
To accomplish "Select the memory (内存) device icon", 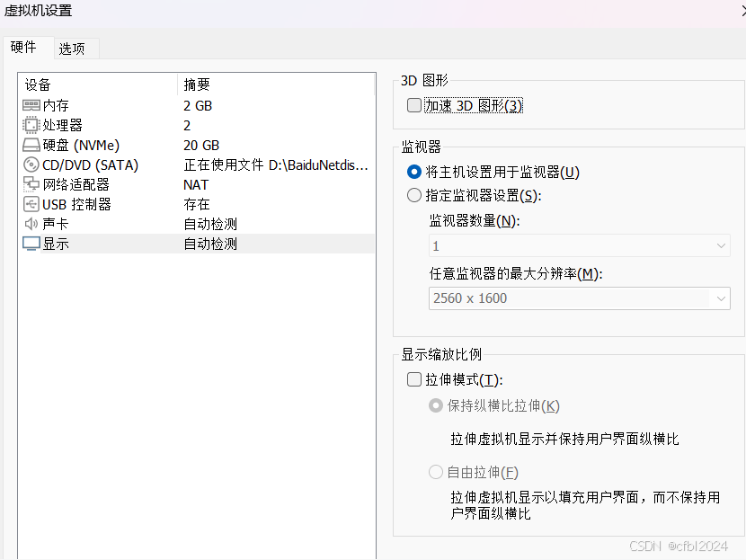I will pos(31,105).
